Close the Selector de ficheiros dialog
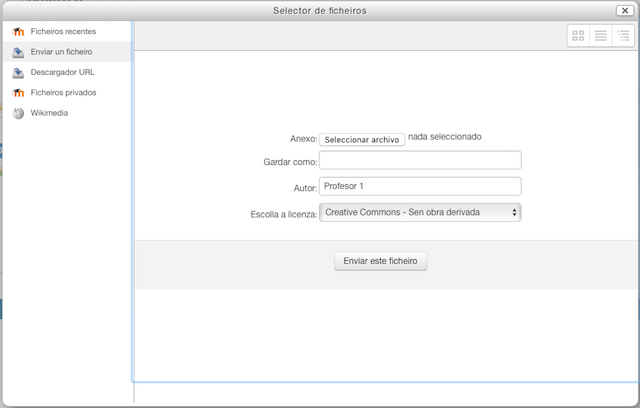640x408 pixels. click(624, 11)
